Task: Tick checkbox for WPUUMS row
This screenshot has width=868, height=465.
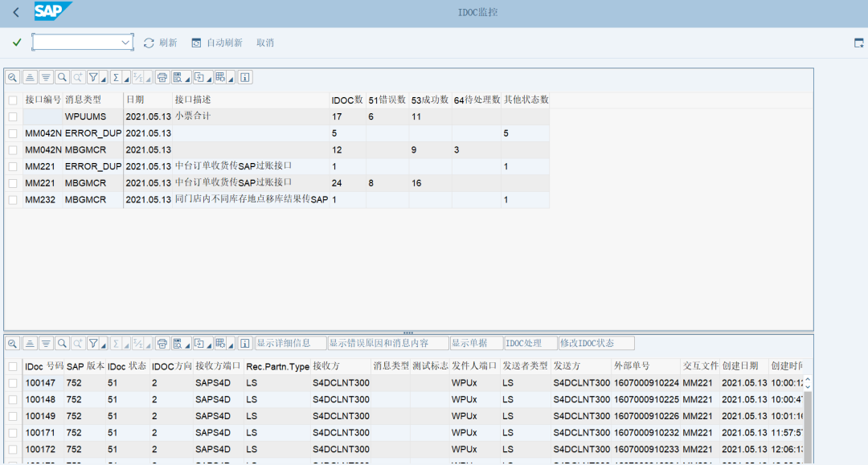Action: tap(13, 116)
